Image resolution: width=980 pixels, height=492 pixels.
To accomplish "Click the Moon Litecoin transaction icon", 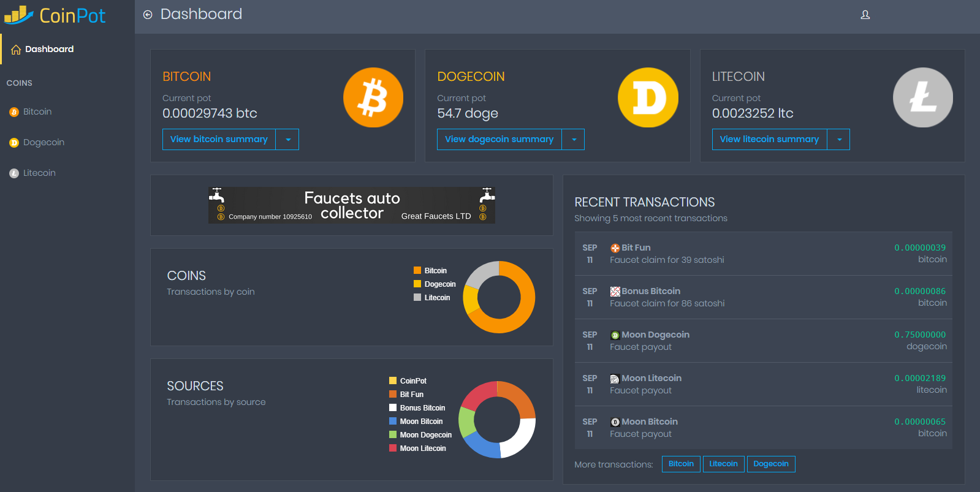I will coord(615,379).
